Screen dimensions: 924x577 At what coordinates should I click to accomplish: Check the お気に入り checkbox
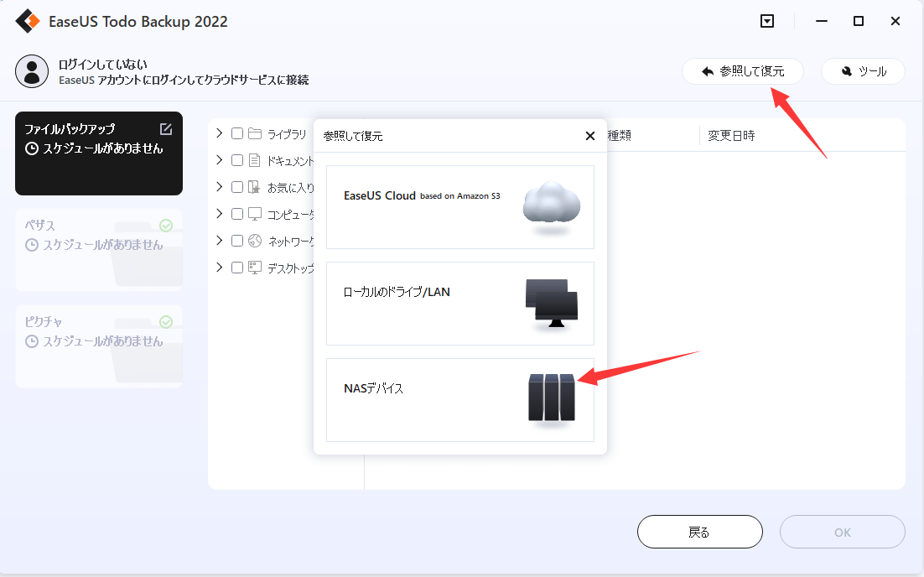click(x=237, y=187)
